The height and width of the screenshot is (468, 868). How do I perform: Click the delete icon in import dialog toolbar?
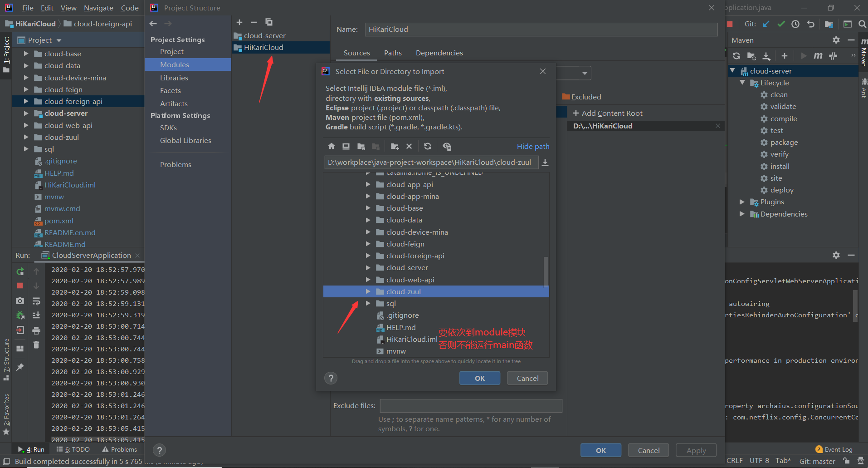409,146
